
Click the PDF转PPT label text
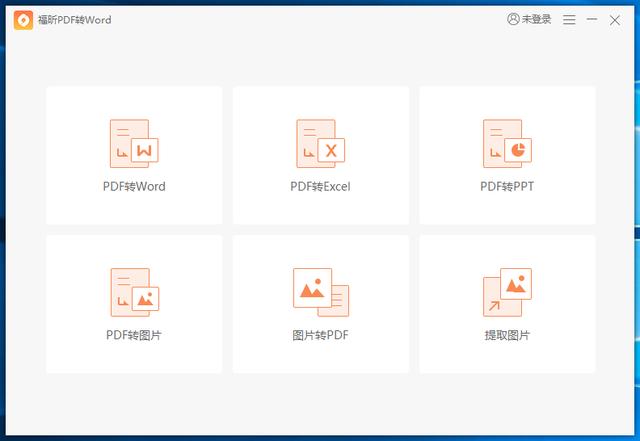[507, 187]
